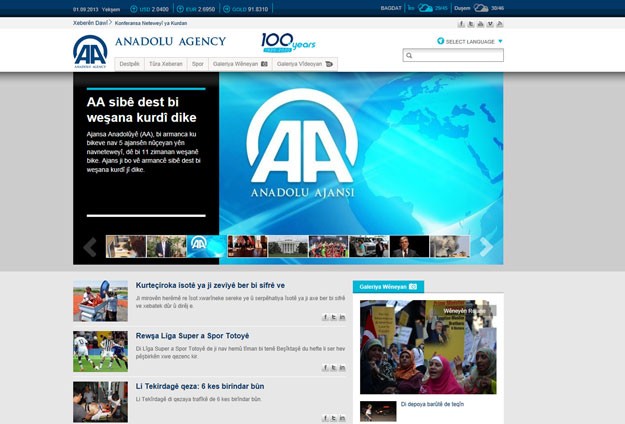Go to previous carousel slide arrow
The image size is (625, 424).
90,247
